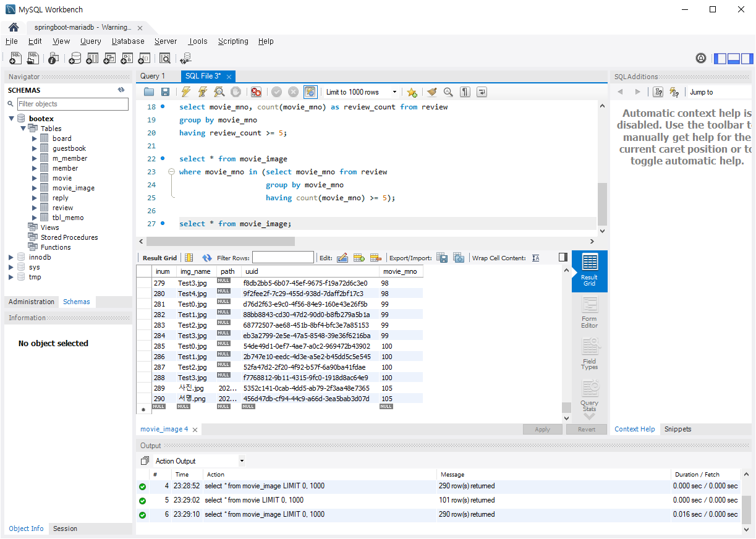Open the Query menu
The height and width of the screenshot is (539, 756).
pyautogui.click(x=90, y=41)
